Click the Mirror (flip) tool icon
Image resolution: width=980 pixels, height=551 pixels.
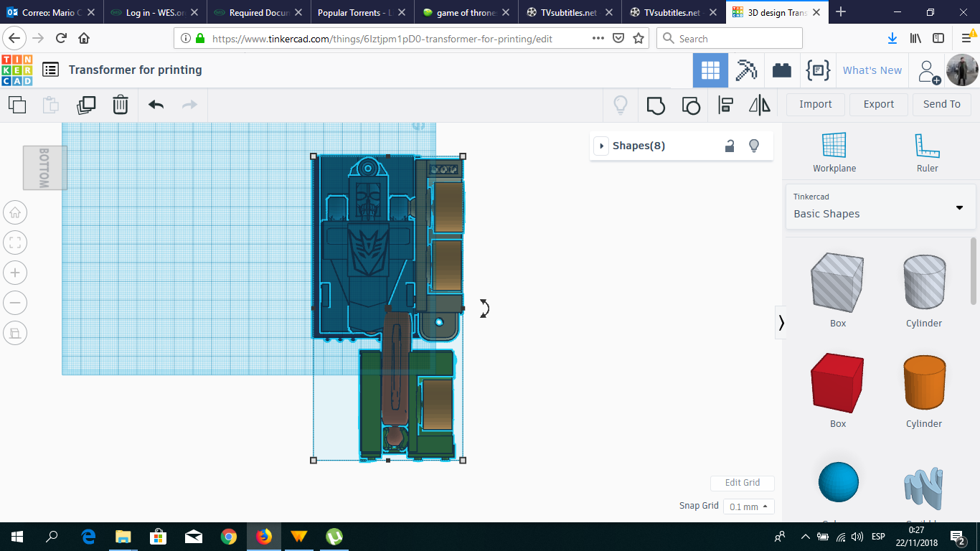(x=760, y=105)
